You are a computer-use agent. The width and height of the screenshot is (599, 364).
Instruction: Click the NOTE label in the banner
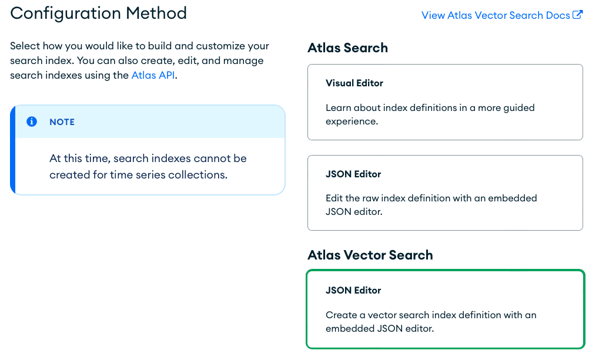62,122
